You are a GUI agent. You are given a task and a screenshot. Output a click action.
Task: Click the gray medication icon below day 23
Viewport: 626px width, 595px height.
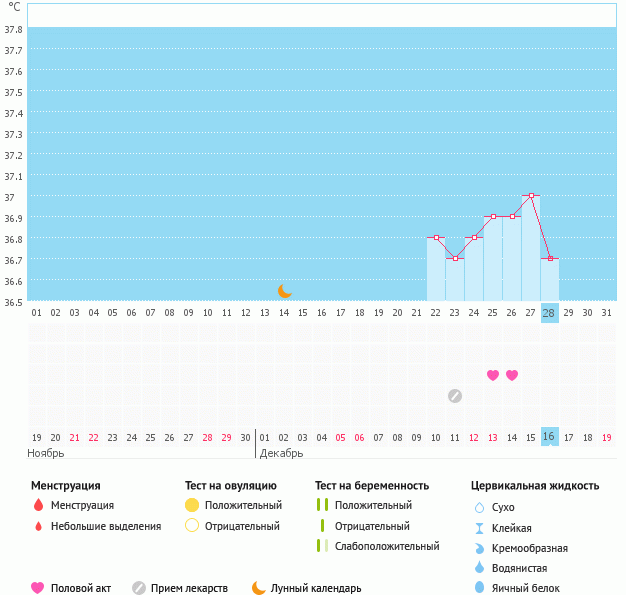455,396
